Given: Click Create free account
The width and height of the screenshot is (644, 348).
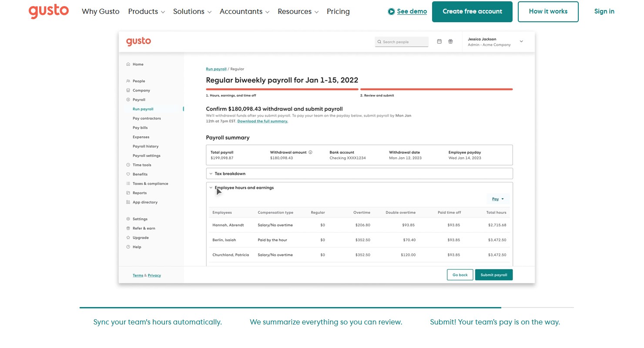Looking at the screenshot, I should [x=472, y=11].
